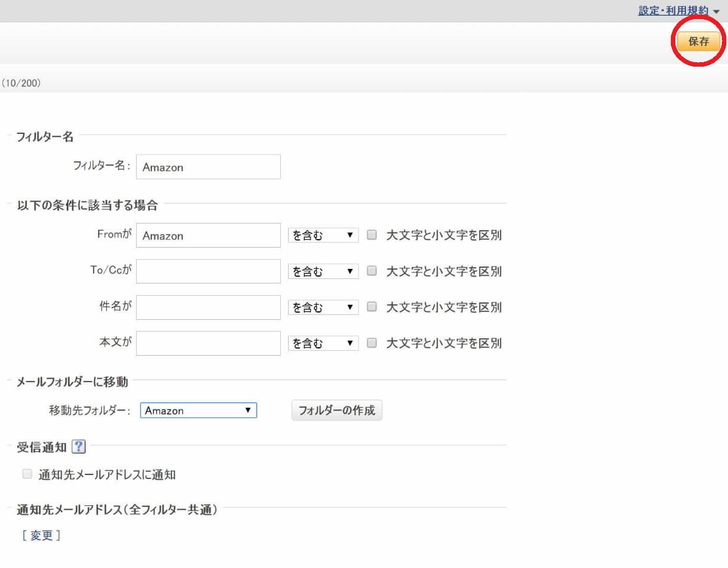The width and height of the screenshot is (728, 568).
Task: Open the 件名が を含む condition dropdown
Action: point(323,308)
